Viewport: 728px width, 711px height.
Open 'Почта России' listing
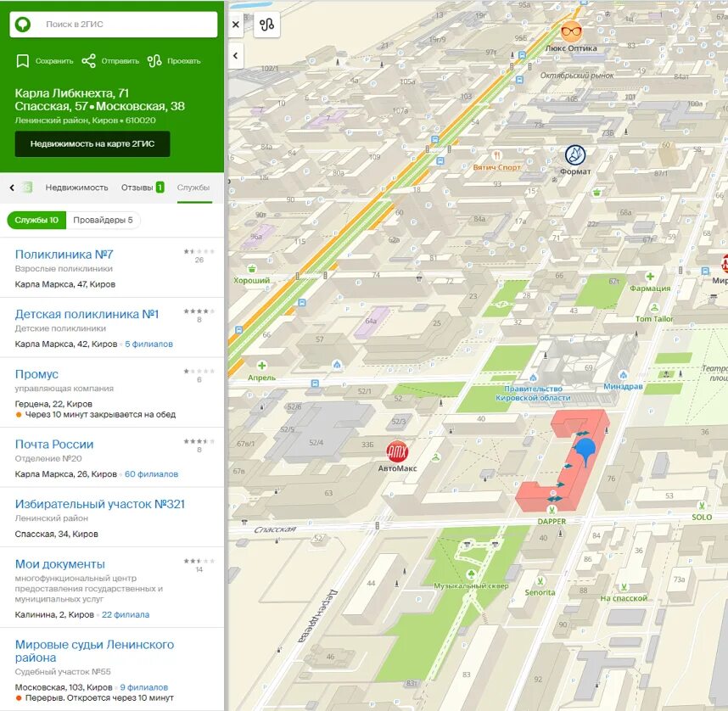pyautogui.click(x=54, y=445)
